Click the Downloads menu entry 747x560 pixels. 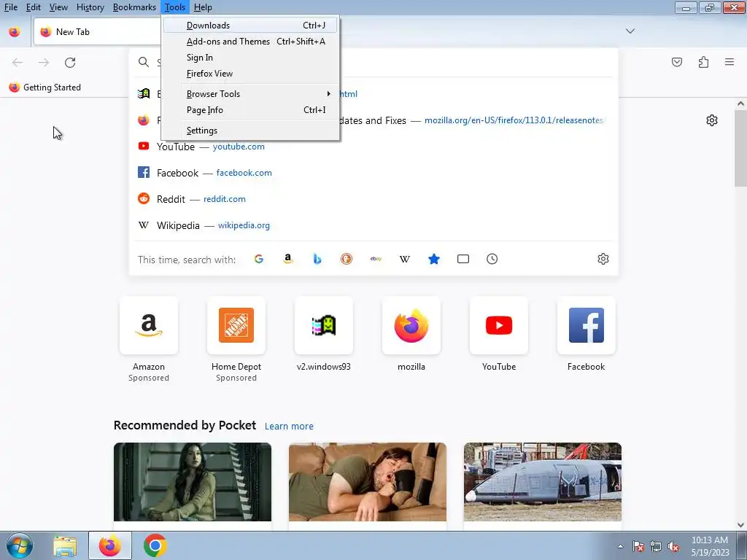click(x=249, y=26)
